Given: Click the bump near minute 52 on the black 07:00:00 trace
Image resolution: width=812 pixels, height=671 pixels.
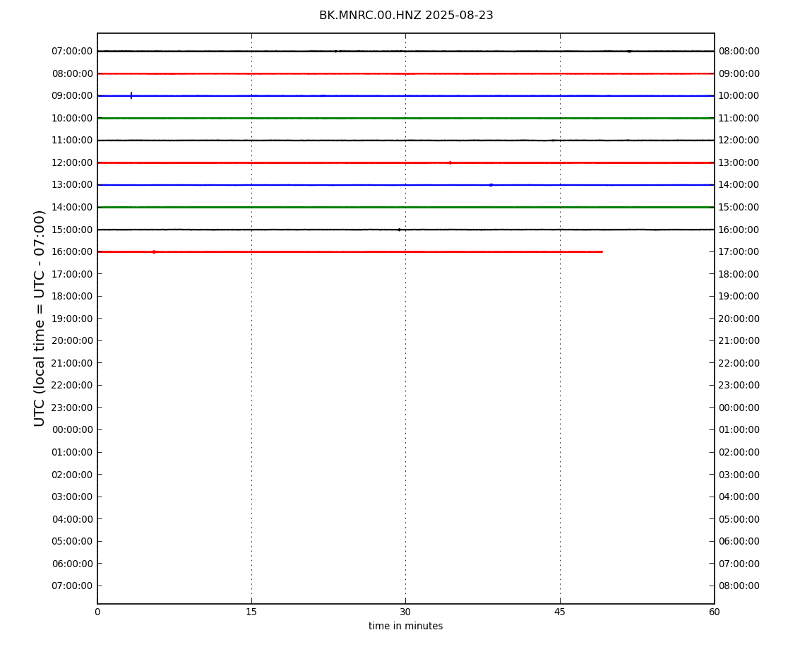Looking at the screenshot, I should pos(628,52).
